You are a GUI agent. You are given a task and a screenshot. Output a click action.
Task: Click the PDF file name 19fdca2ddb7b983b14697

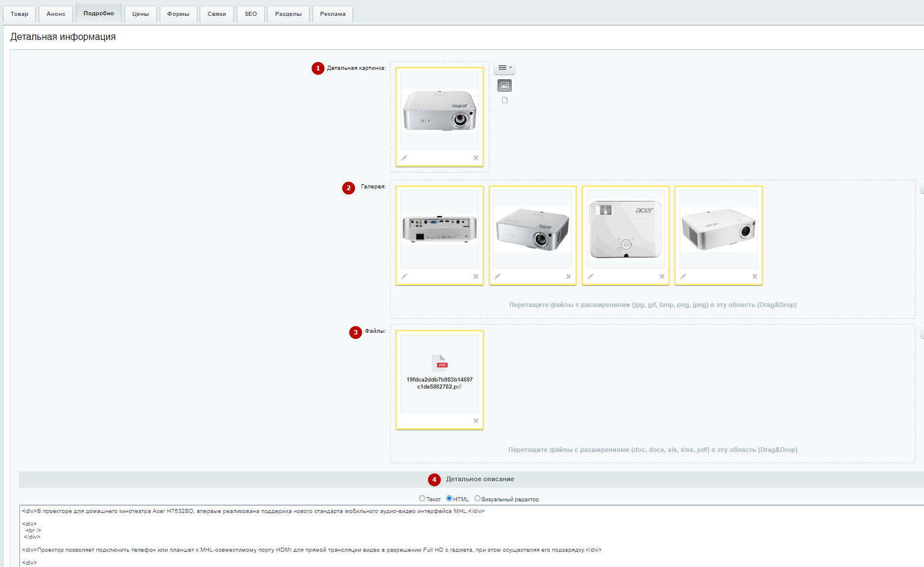coord(439,383)
